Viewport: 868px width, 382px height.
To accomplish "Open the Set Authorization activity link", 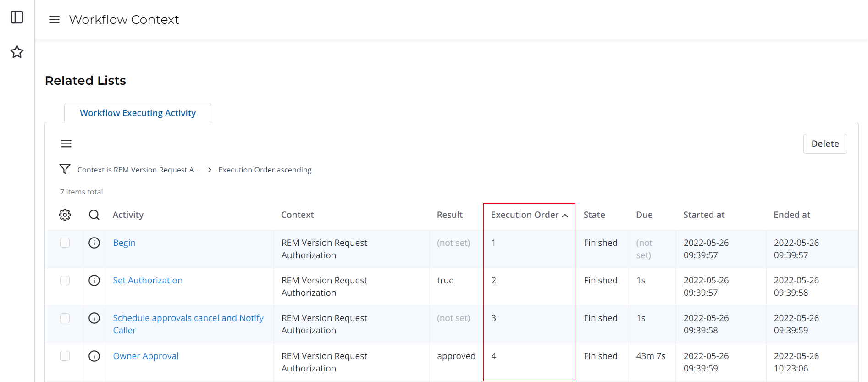I will pyautogui.click(x=148, y=281).
